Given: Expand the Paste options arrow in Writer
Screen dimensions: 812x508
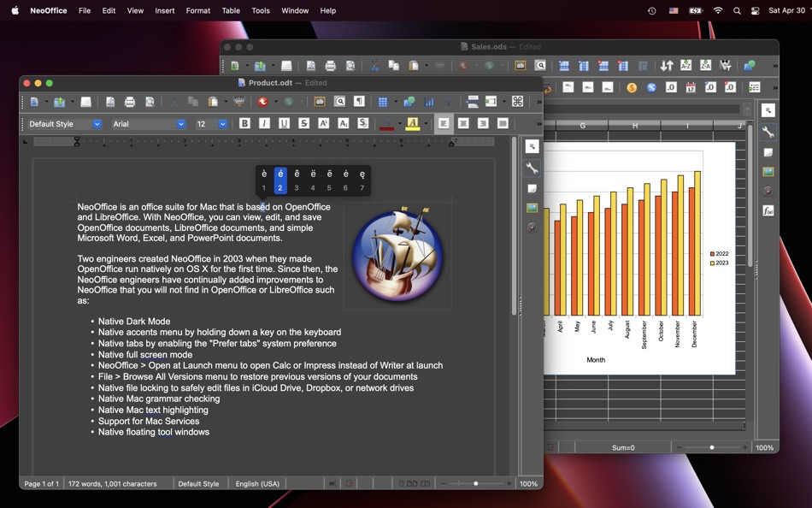Looking at the screenshot, I should click(226, 102).
